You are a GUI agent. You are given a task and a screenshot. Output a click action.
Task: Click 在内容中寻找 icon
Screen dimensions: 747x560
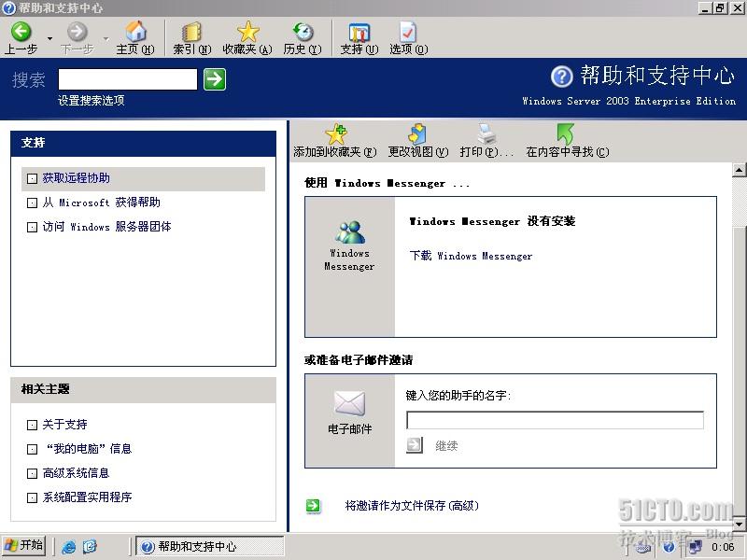566,133
